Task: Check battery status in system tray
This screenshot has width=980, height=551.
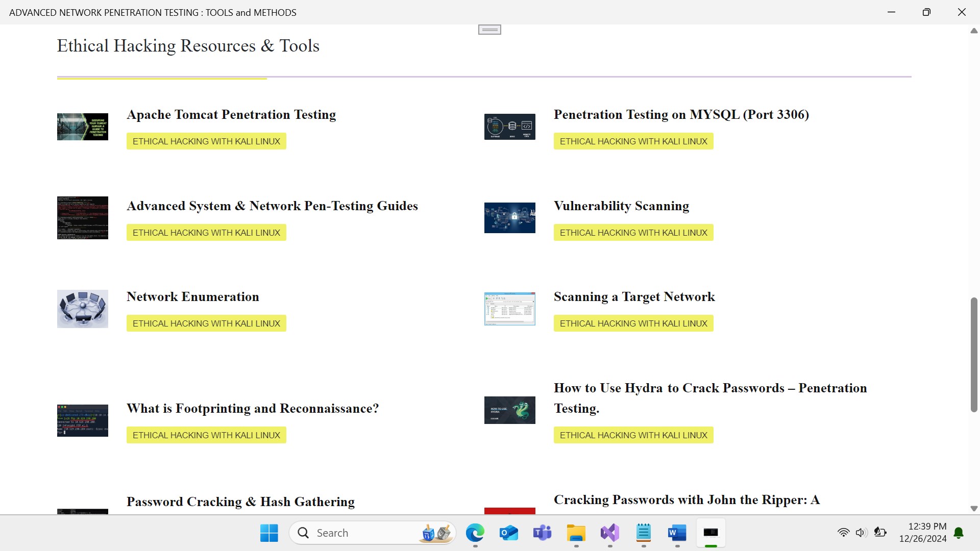Action: point(880,533)
